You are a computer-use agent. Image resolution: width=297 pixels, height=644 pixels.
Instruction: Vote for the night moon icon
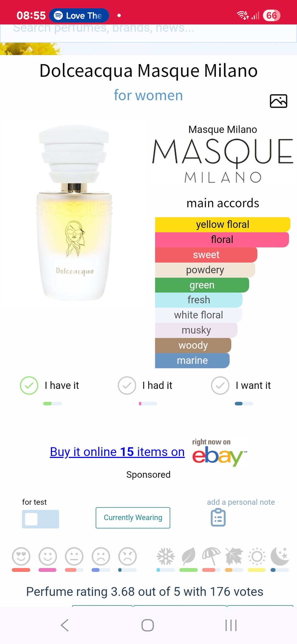(280, 556)
